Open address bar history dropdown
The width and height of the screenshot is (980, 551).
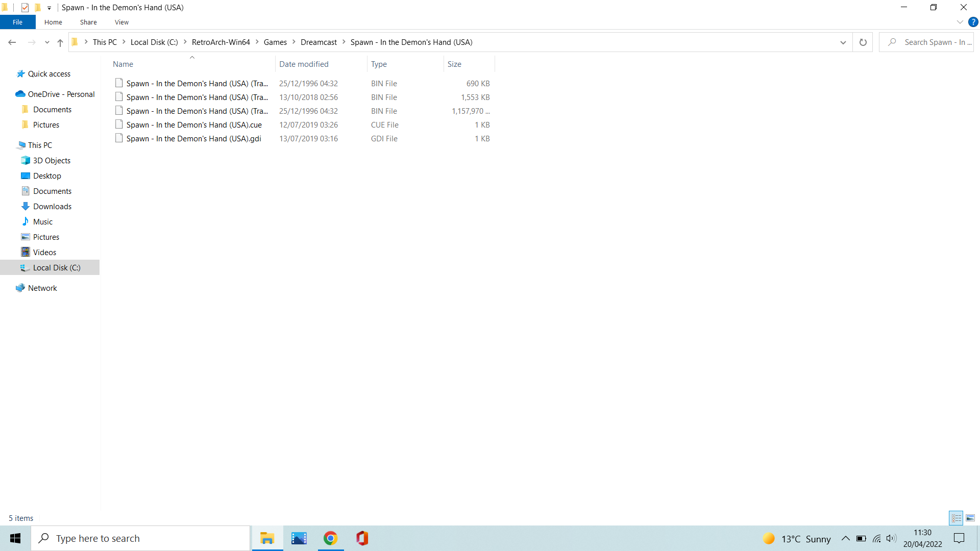coord(843,42)
